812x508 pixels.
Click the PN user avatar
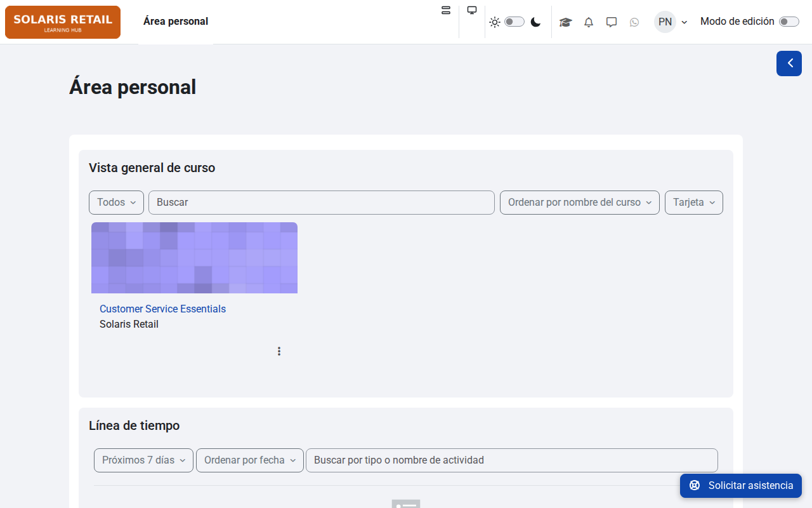[665, 22]
